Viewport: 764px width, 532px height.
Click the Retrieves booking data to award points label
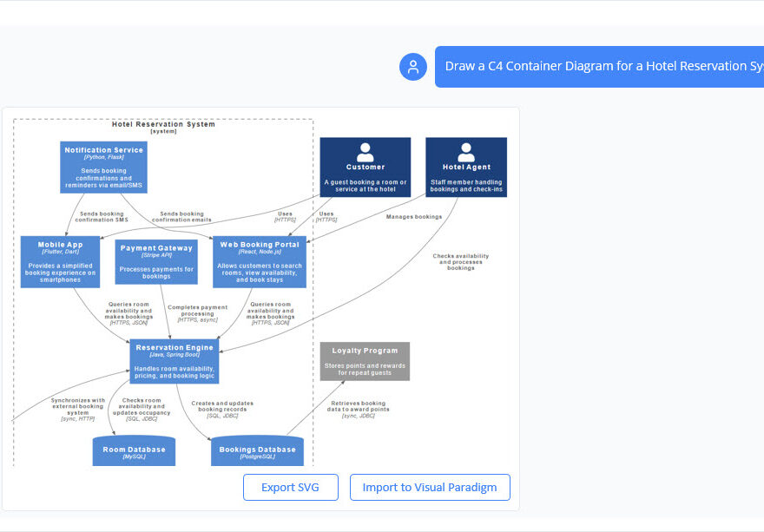[357, 407]
